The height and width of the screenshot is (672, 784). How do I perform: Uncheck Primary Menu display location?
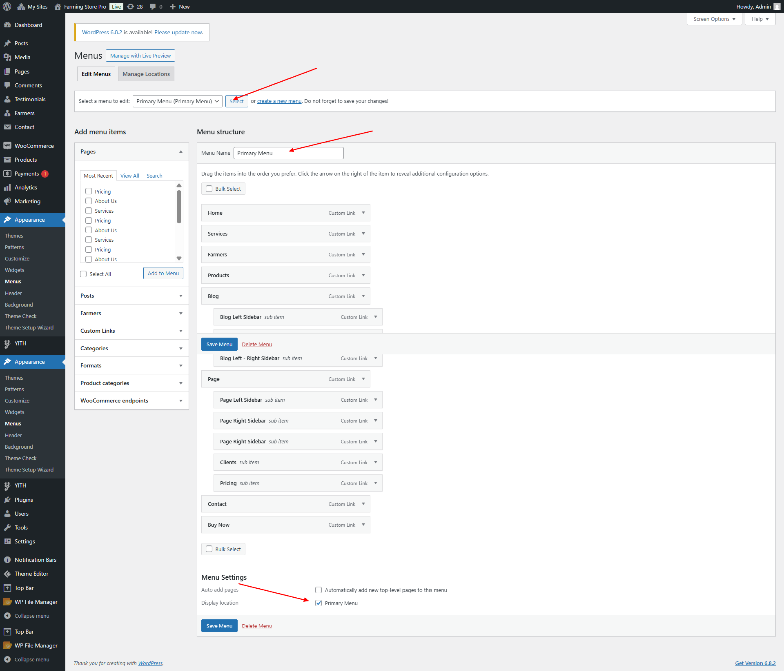click(x=318, y=603)
